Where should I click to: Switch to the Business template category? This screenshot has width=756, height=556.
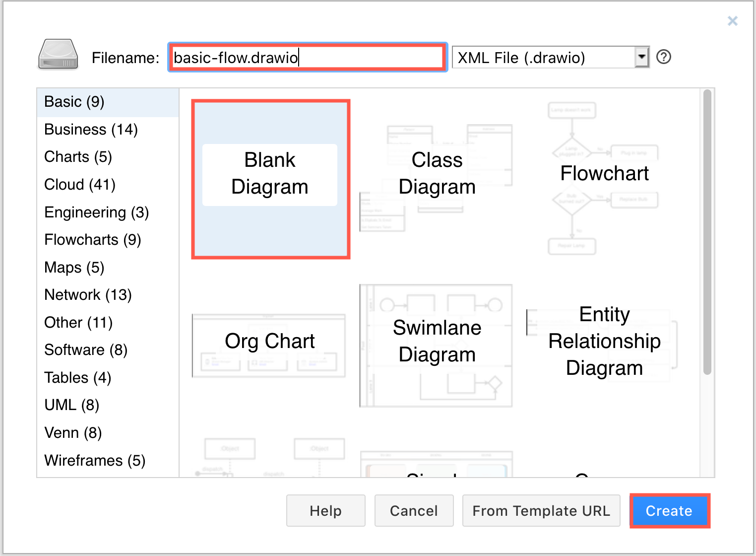tap(91, 129)
